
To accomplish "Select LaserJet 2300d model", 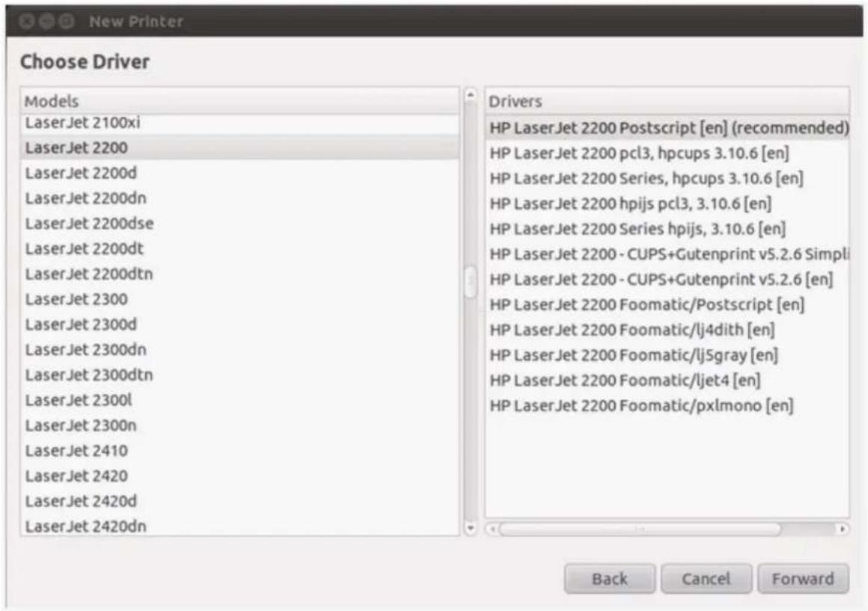I will tap(239, 325).
